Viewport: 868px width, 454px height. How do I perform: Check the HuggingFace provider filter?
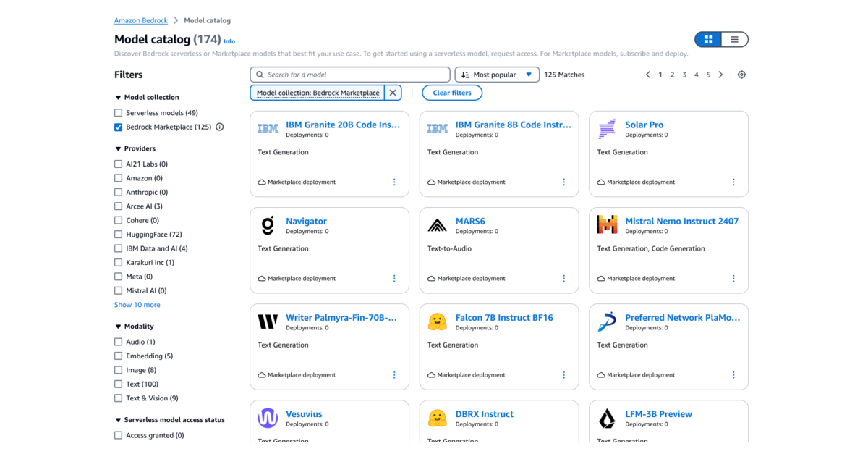pyautogui.click(x=118, y=234)
